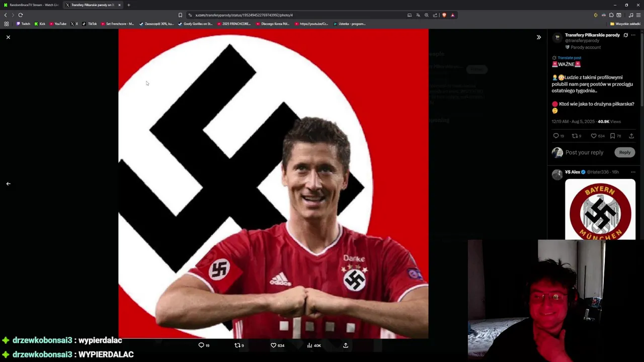Image resolution: width=644 pixels, height=362 pixels.
Task: Click the share icon in address bar
Action: coord(435,15)
